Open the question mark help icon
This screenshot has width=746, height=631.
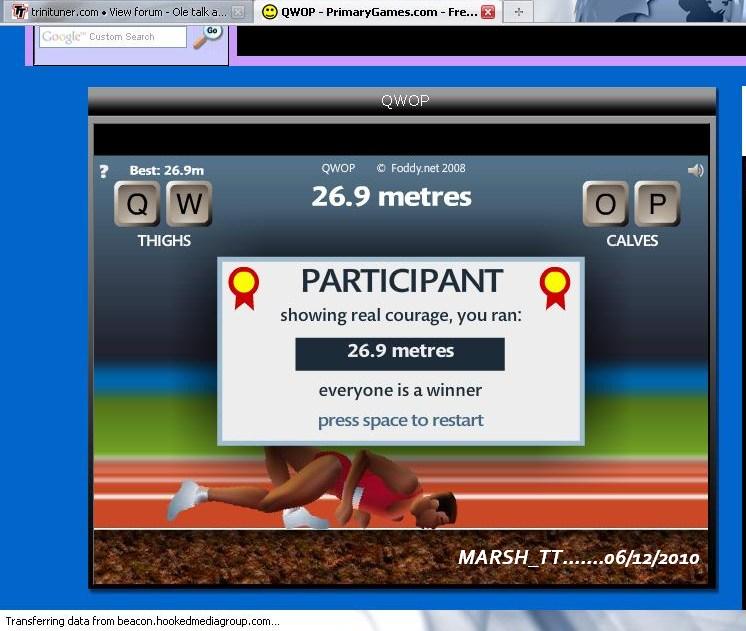104,171
